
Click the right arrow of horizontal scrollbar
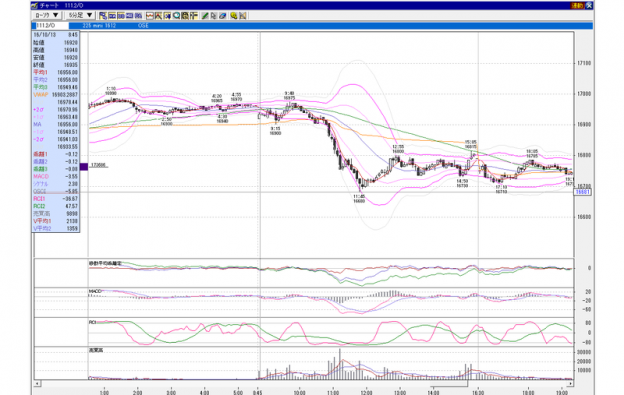(570, 383)
